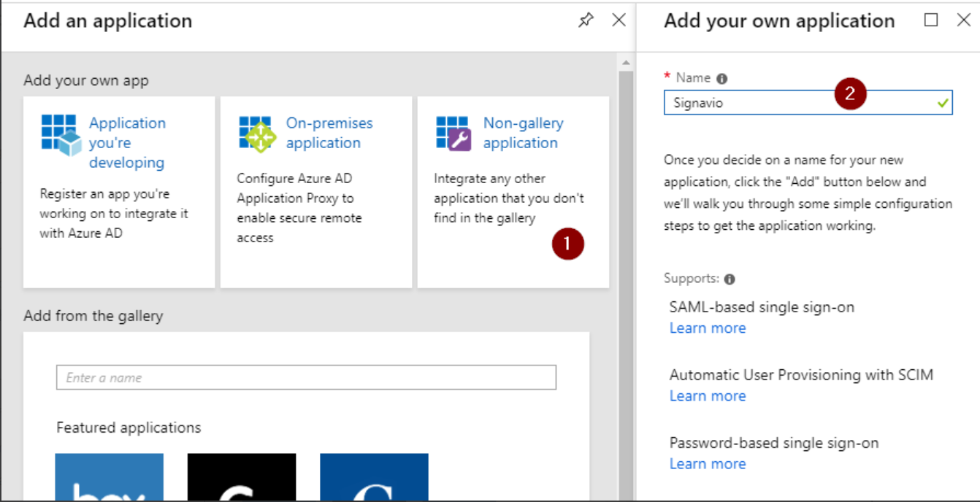
Task: Click the 'Add from the gallery' heading
Action: 93,316
